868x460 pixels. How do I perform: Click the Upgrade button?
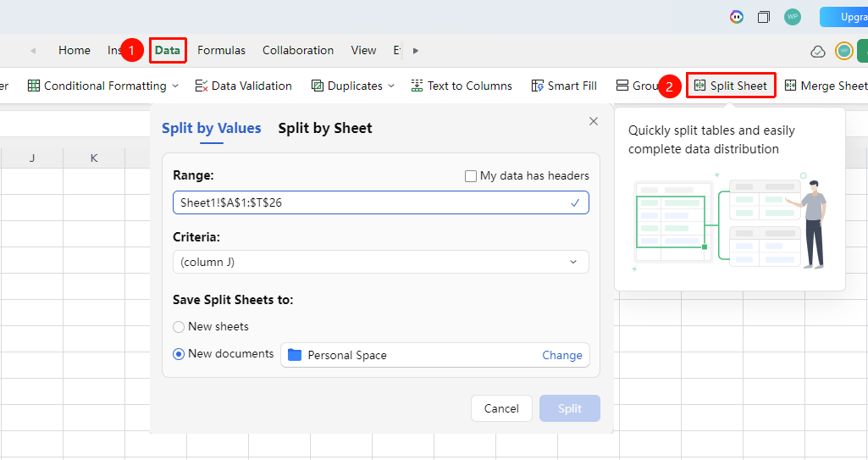tap(843, 17)
